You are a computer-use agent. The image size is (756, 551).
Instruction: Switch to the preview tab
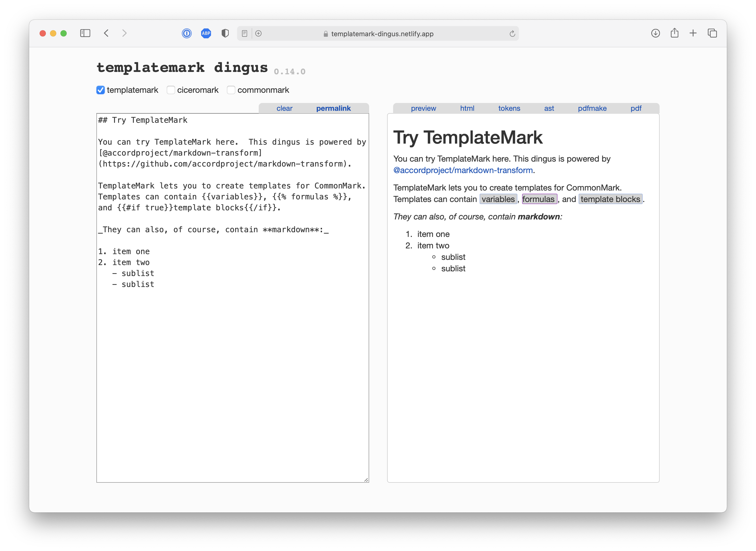[x=423, y=108]
